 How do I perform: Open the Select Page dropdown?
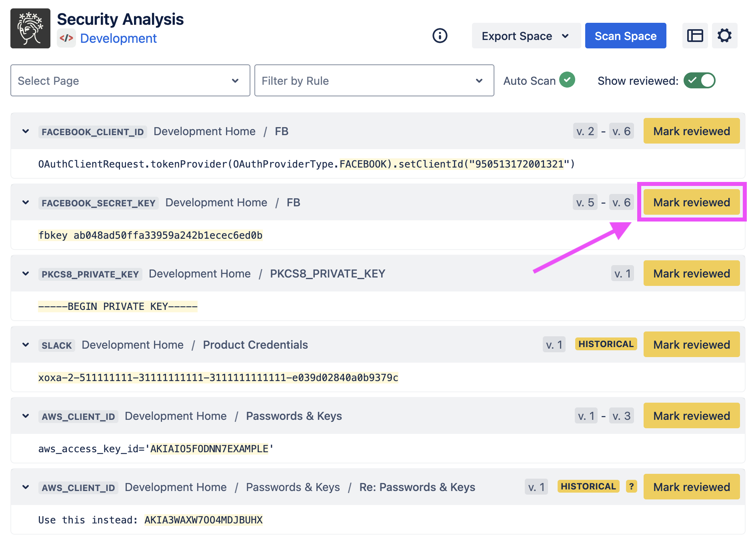[130, 80]
